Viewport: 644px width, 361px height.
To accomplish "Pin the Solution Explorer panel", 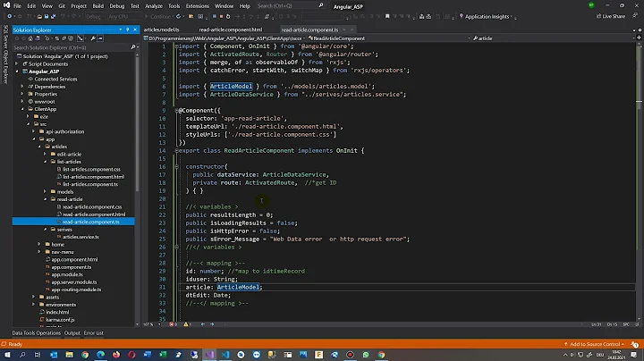I will 127,29.
